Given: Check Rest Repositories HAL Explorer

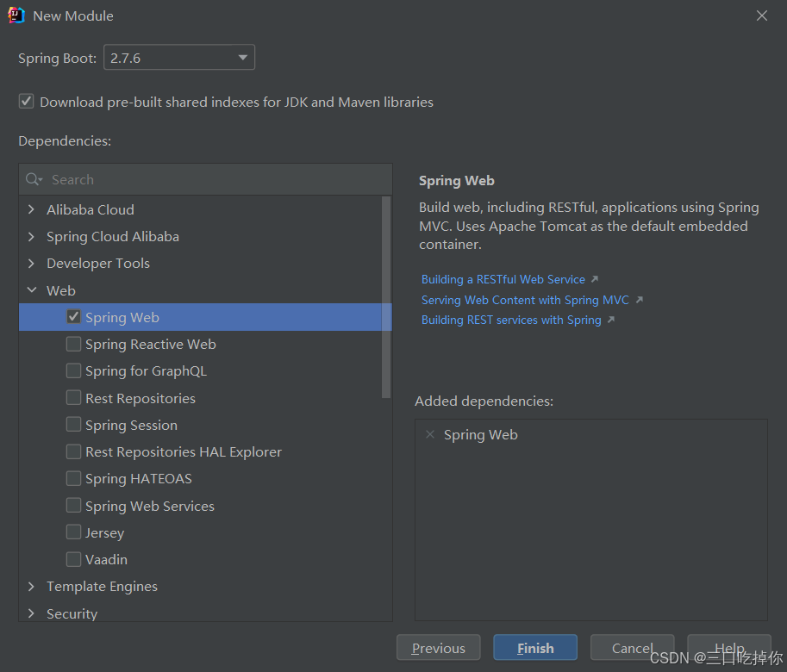Looking at the screenshot, I should (x=74, y=451).
